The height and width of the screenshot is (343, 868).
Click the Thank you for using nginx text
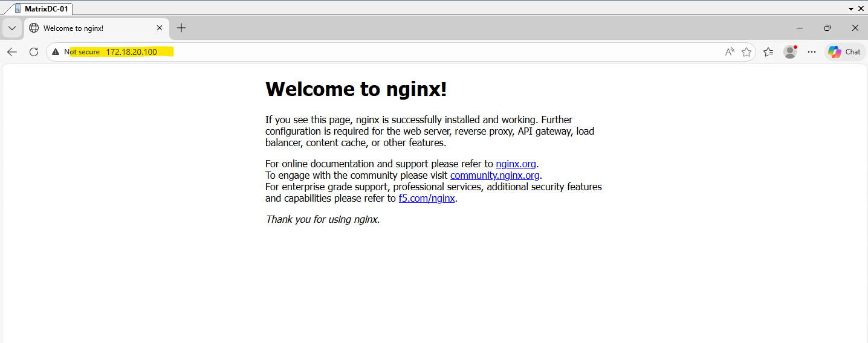coord(323,219)
